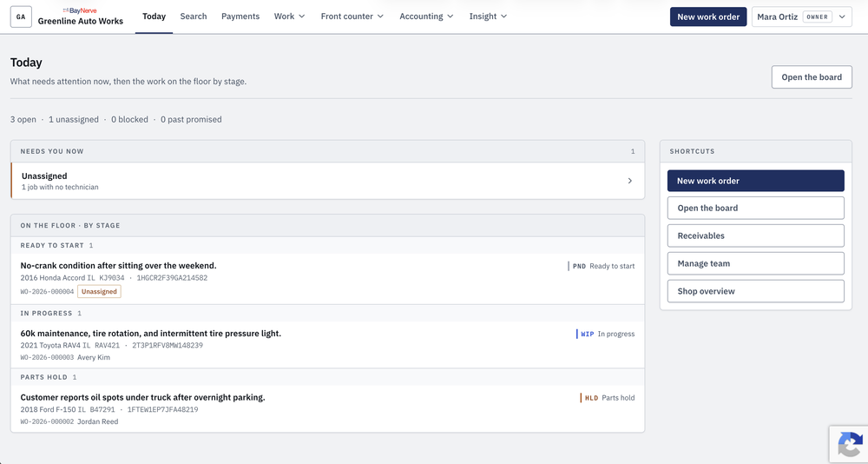Viewport: 868px width, 464px height.
Task: Open the Shop overview shortcut
Action: 756,291
